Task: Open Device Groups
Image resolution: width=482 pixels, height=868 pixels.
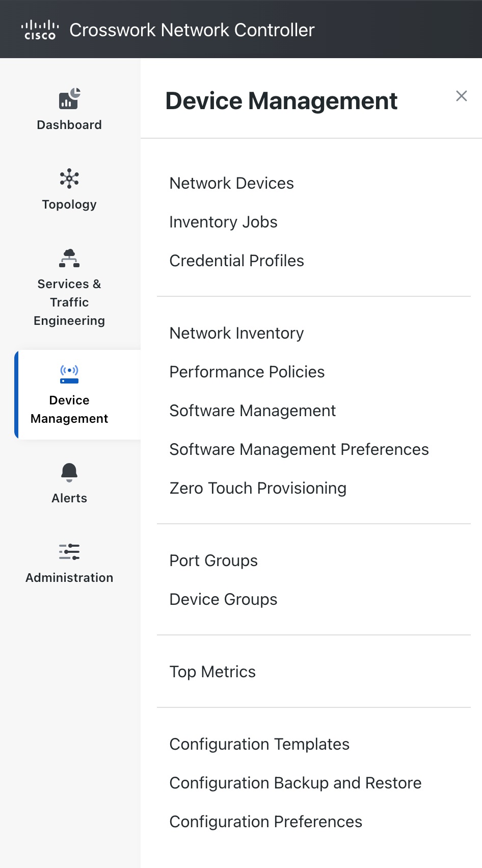Action: tap(223, 599)
